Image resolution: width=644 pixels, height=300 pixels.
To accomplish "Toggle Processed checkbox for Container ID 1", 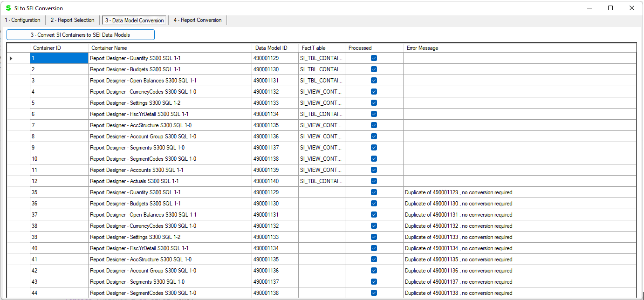I will (374, 58).
